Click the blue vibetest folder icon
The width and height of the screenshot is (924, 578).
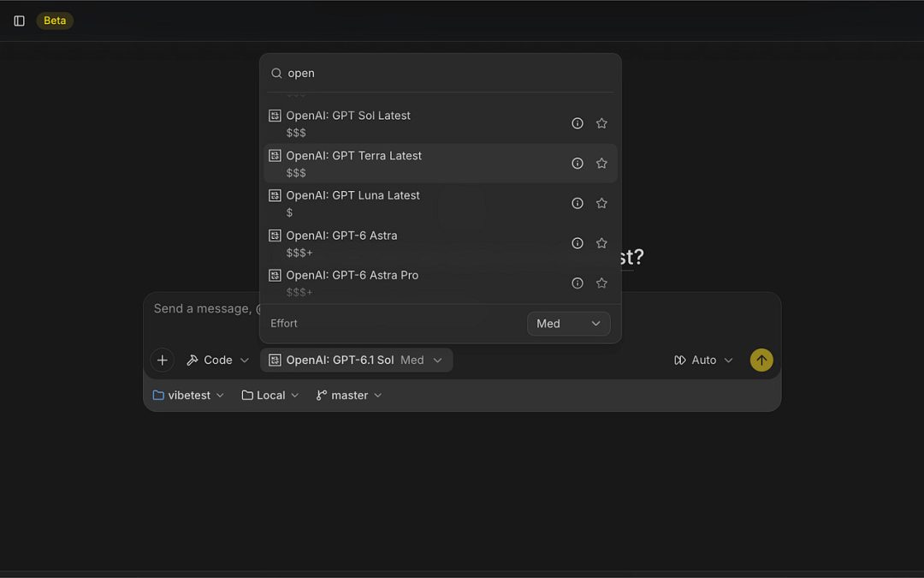158,395
